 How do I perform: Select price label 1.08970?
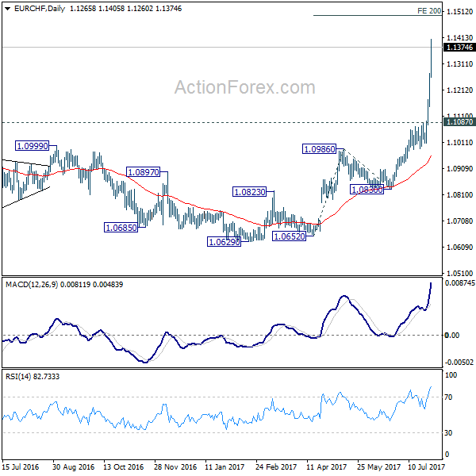(144, 172)
